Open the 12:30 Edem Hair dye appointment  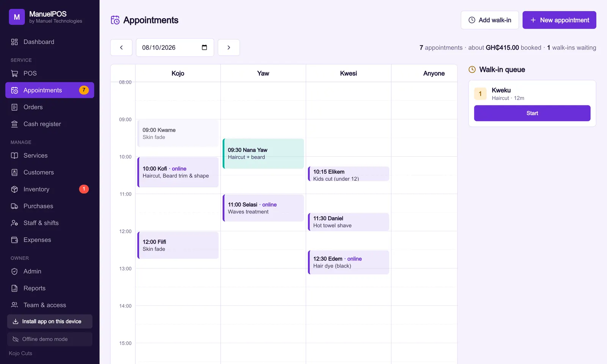pos(349,262)
